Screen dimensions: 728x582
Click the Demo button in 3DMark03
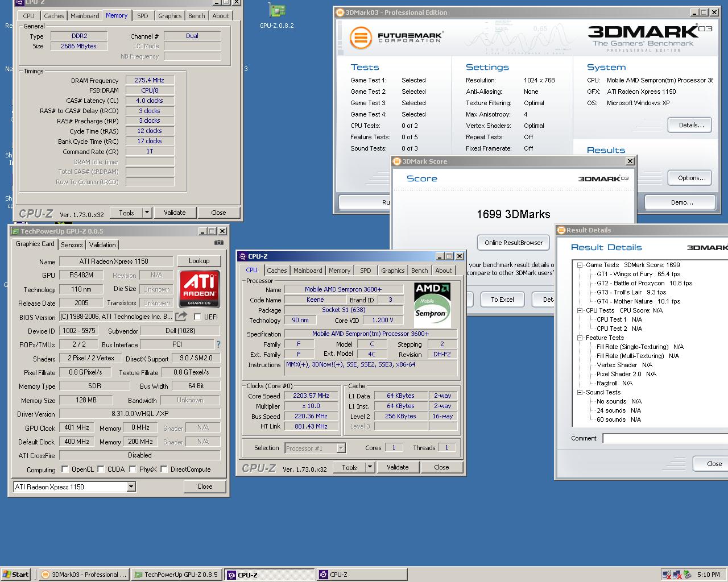681,202
